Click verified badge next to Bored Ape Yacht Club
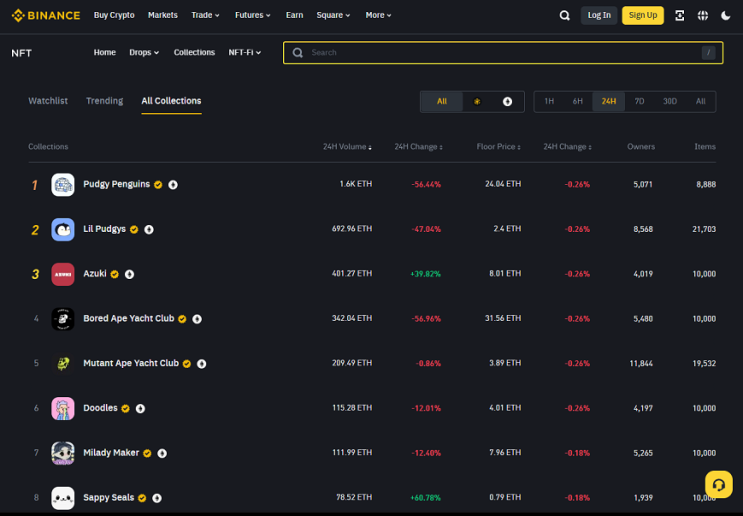This screenshot has width=743, height=516. point(182,319)
